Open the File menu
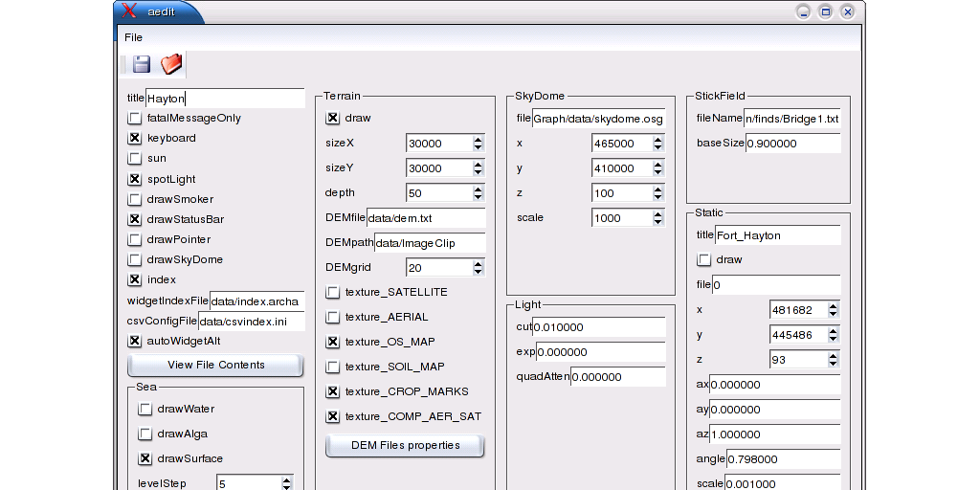The image size is (980, 490). click(133, 37)
